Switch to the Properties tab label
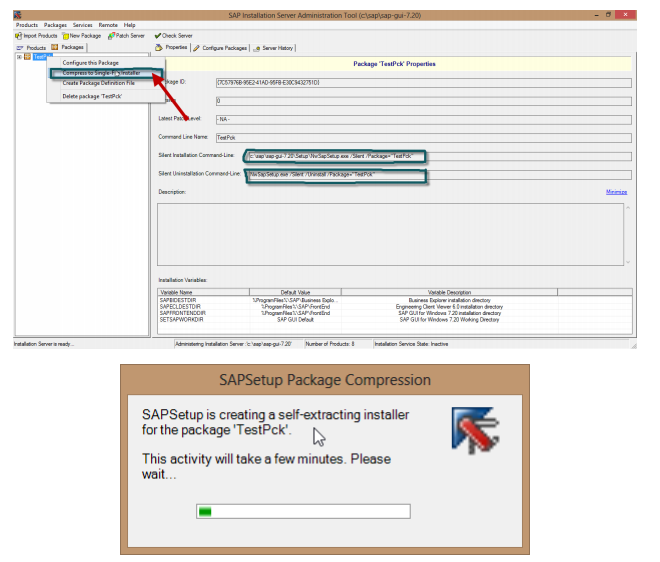660x562 pixels. [x=176, y=47]
